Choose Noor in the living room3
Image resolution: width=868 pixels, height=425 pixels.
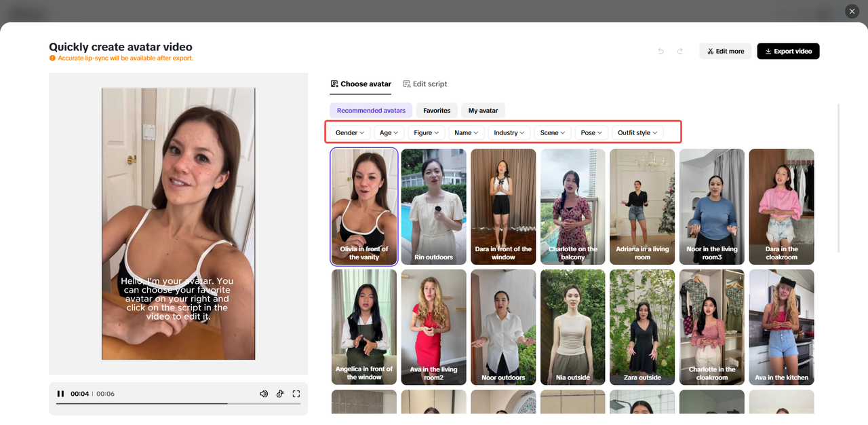click(x=712, y=206)
